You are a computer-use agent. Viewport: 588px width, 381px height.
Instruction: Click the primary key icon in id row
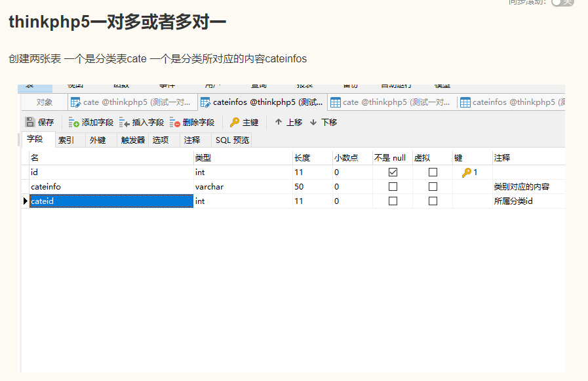(x=466, y=172)
